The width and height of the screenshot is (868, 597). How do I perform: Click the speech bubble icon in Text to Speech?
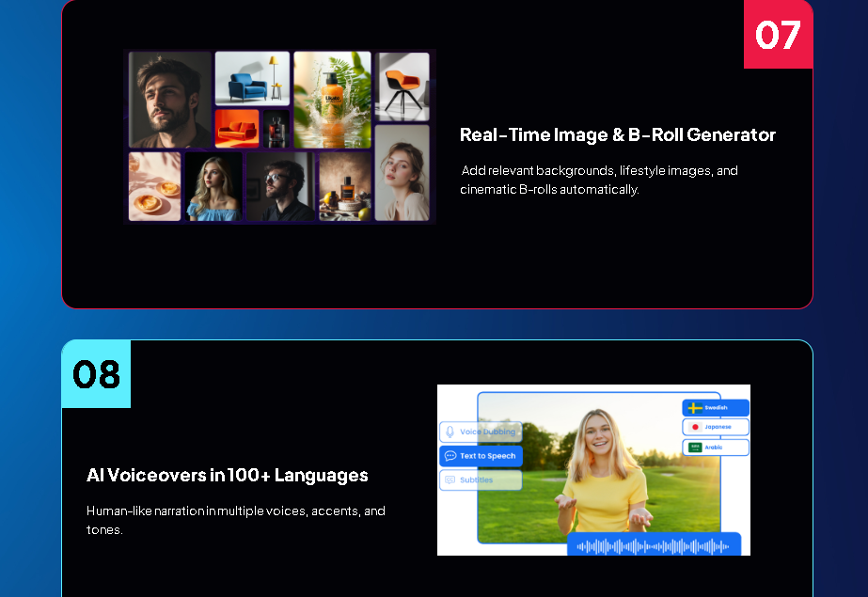450,456
